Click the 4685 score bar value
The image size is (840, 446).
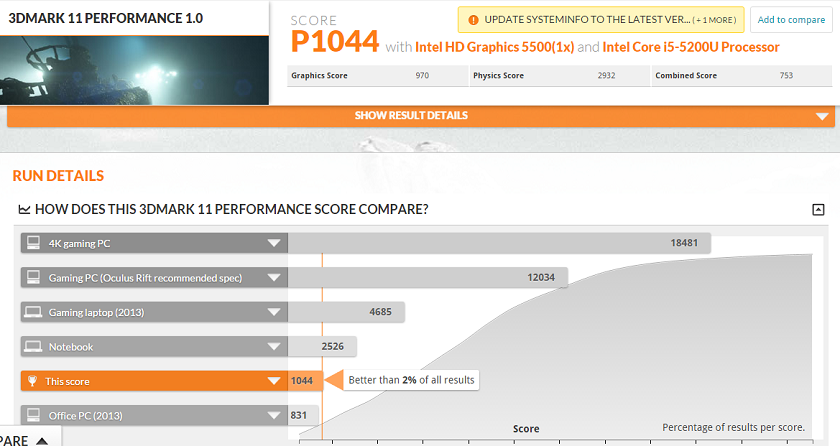380,312
